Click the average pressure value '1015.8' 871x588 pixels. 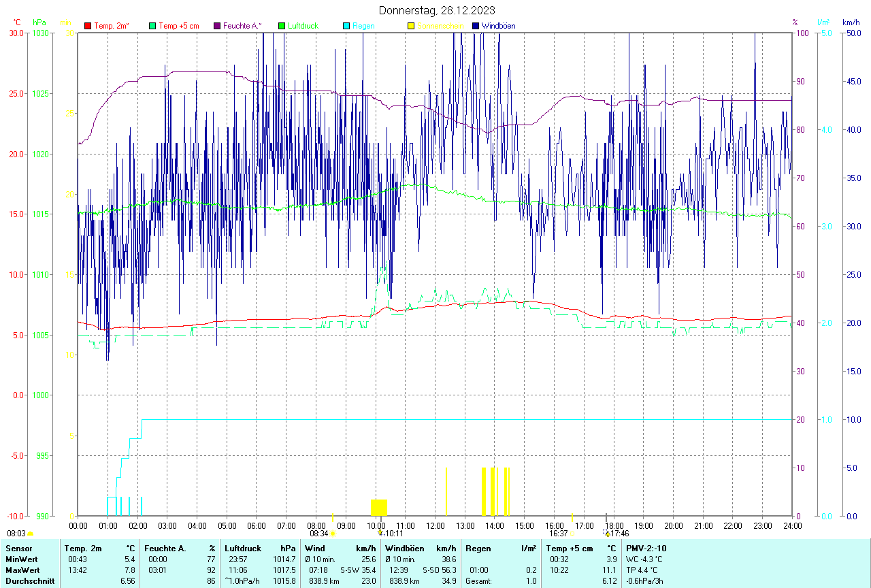(284, 581)
